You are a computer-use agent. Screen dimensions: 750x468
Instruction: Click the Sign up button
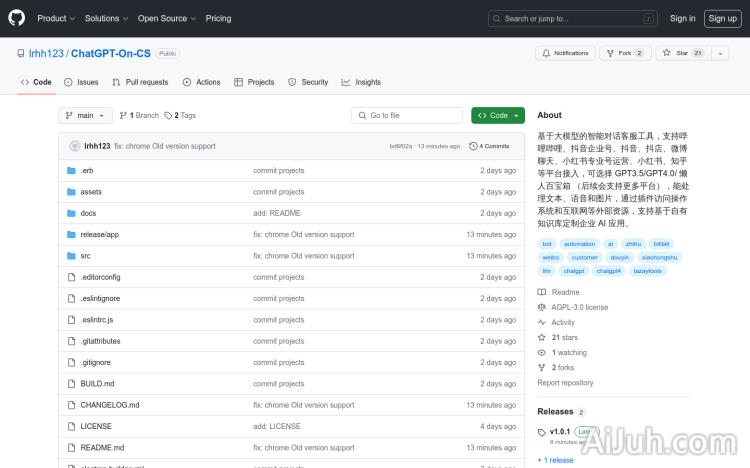(721, 18)
